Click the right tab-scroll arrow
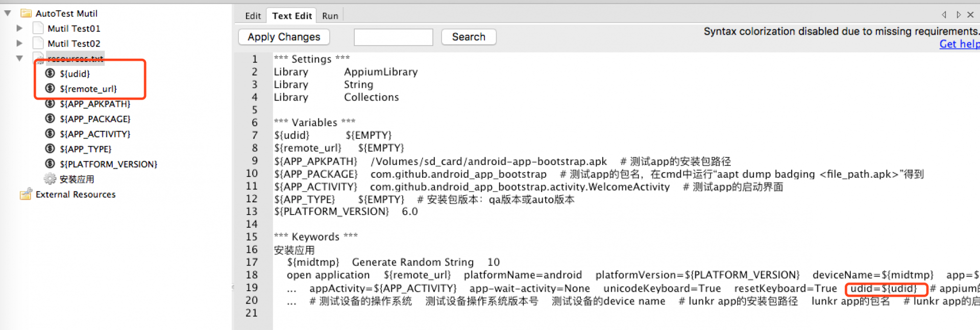 pos(958,15)
